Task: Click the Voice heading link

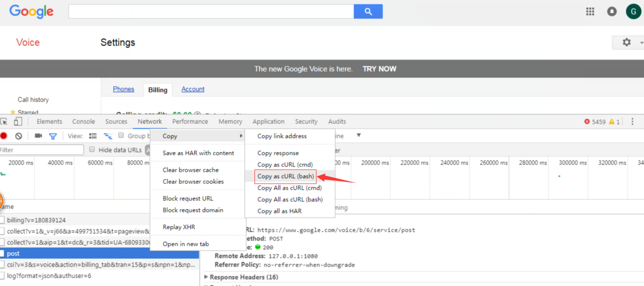Action: [27, 42]
